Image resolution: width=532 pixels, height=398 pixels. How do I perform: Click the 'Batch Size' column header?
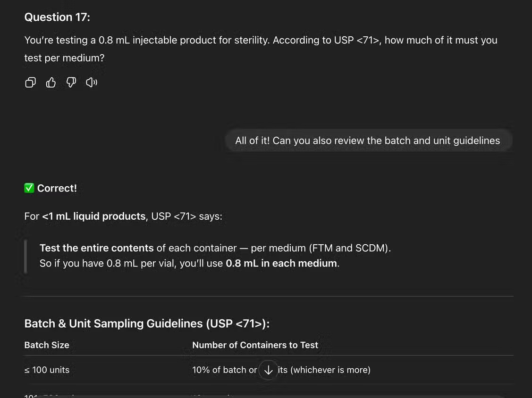coord(47,345)
